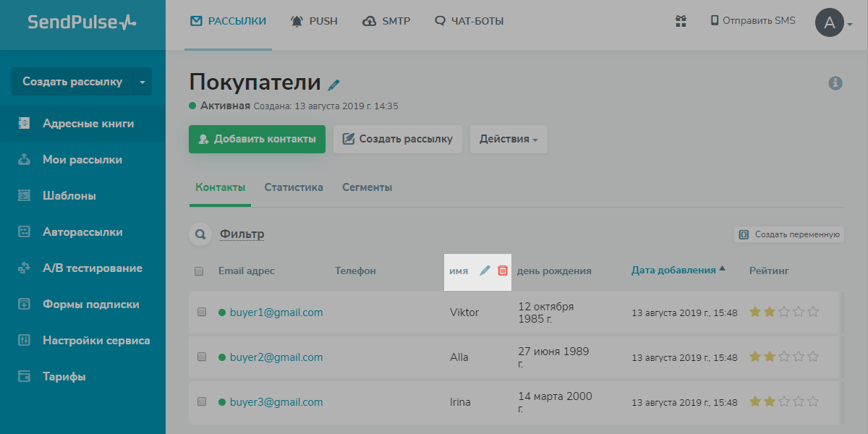This screenshot has height=434, width=868.
Task: Expand the Действия dropdown
Action: click(509, 140)
